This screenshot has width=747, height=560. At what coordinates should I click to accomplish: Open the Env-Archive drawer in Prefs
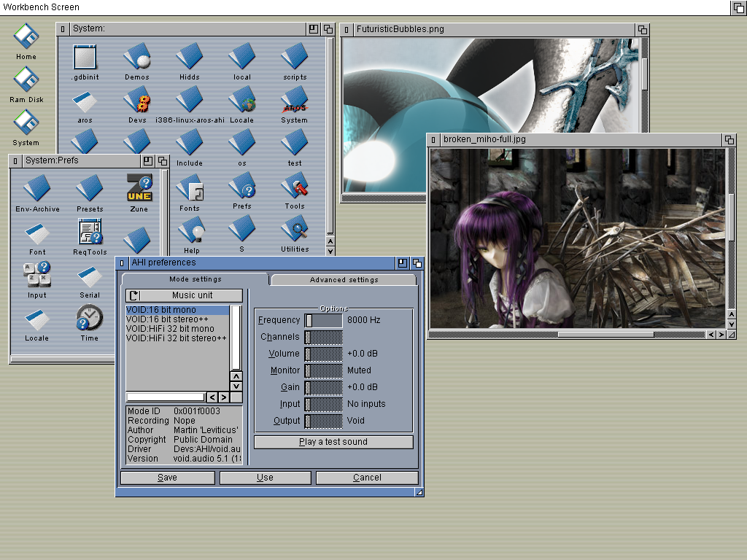click(x=37, y=188)
